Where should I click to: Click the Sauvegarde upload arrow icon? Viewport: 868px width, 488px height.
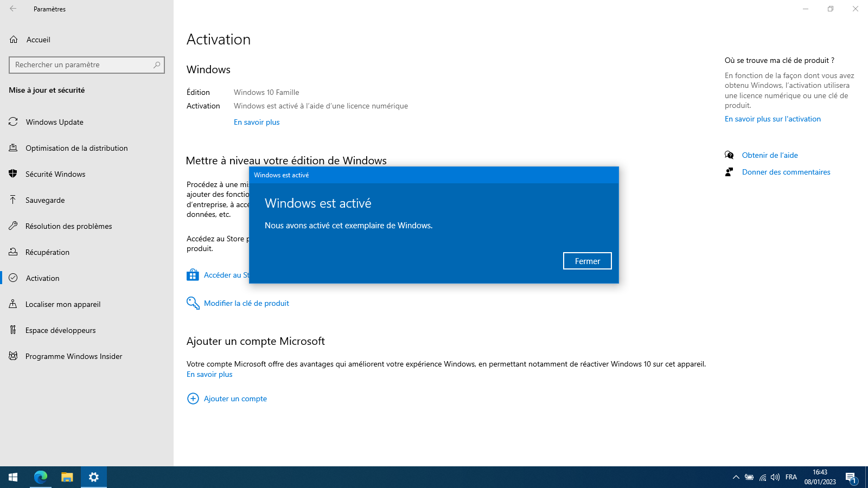coord(13,200)
